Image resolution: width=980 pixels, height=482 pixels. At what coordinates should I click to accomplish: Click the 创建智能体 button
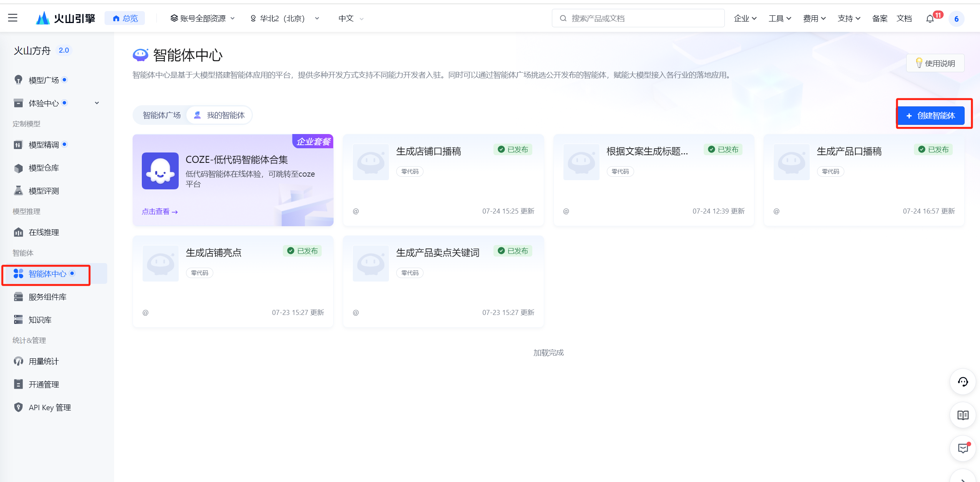931,115
